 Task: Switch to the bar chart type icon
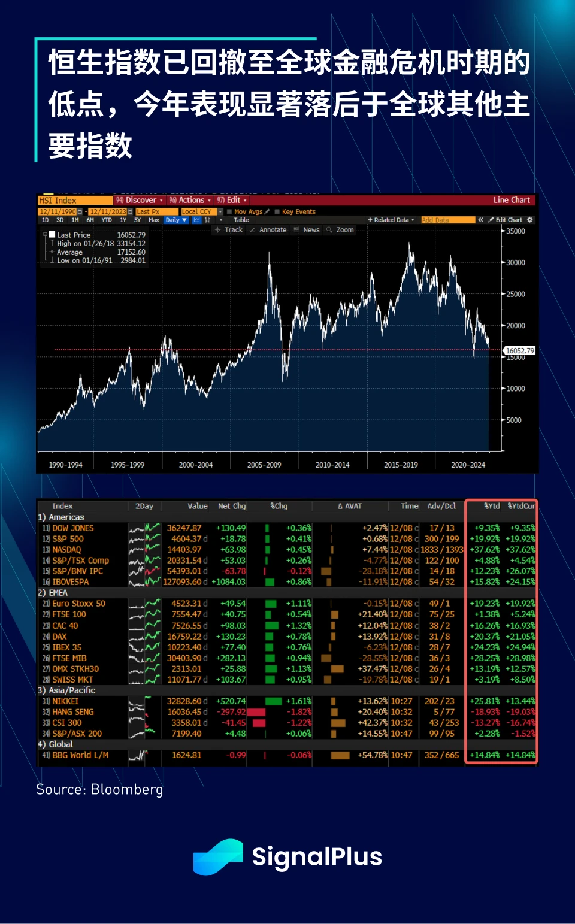point(207,220)
